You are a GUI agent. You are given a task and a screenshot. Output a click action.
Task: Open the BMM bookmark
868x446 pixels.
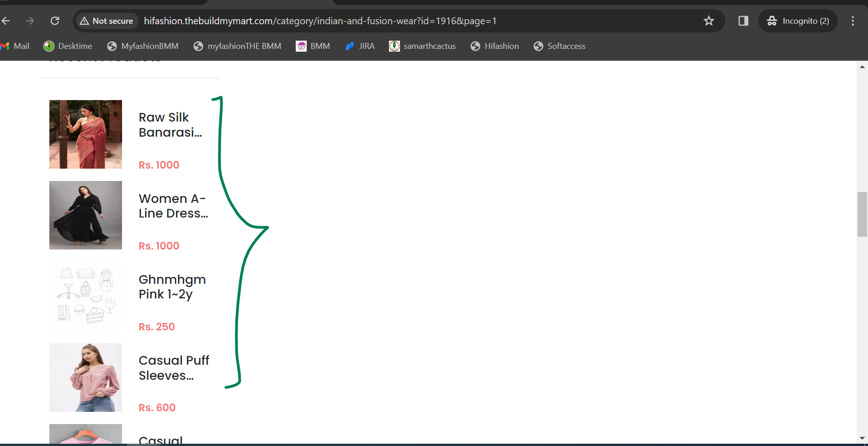click(x=313, y=46)
